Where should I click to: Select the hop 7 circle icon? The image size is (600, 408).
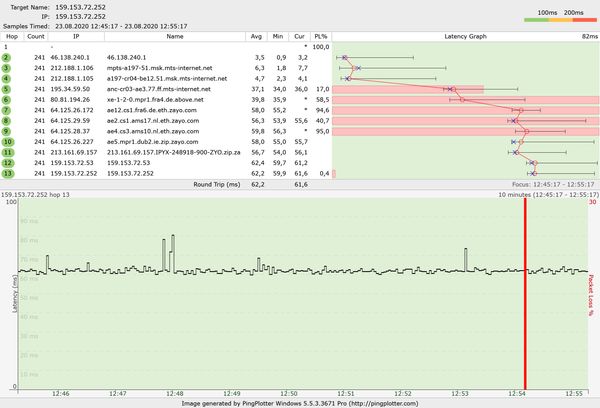point(6,110)
